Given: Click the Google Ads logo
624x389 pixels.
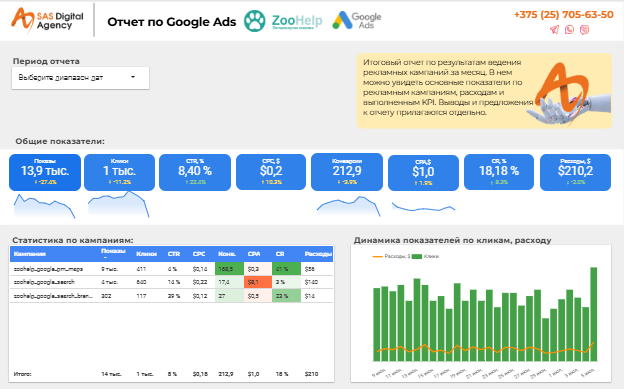Looking at the screenshot, I should pos(357,20).
